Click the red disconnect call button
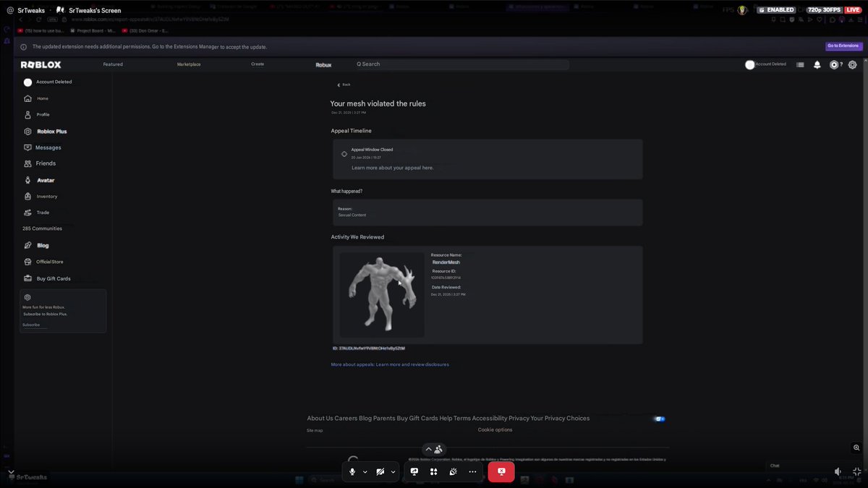The image size is (868, 488). click(x=501, y=471)
